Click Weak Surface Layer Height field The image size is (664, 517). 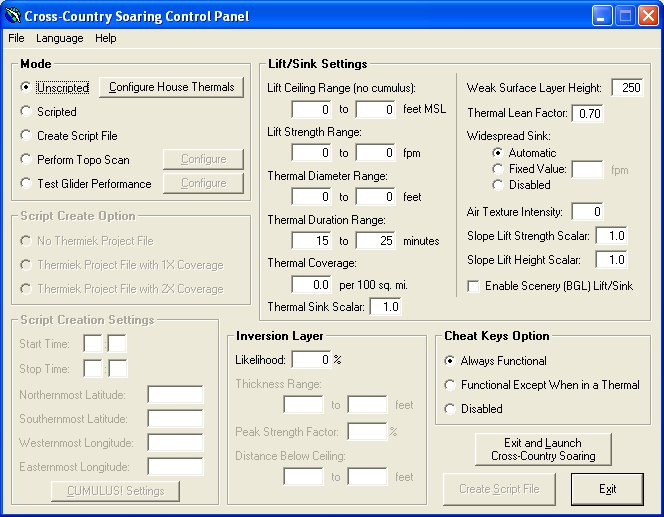pos(628,88)
